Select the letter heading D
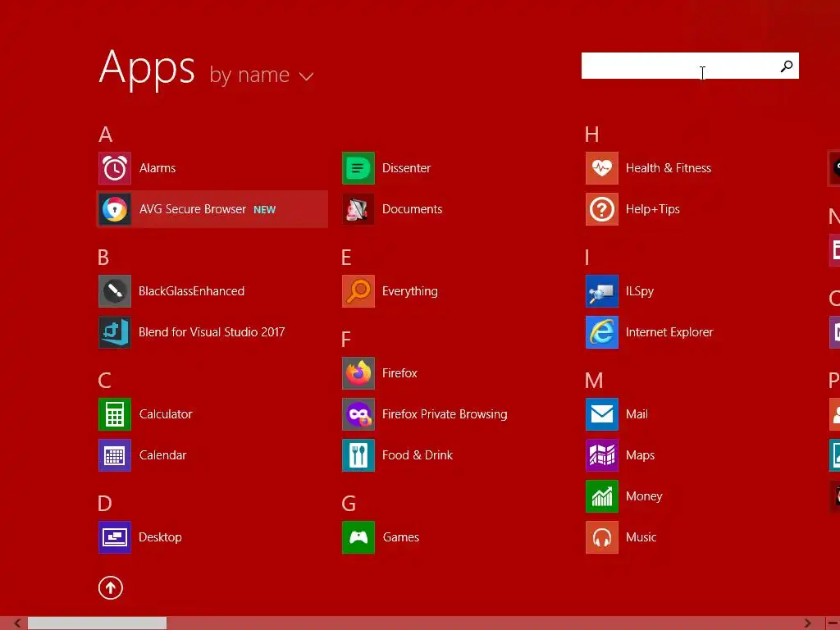Screen dimensions: 840x630 pos(105,504)
